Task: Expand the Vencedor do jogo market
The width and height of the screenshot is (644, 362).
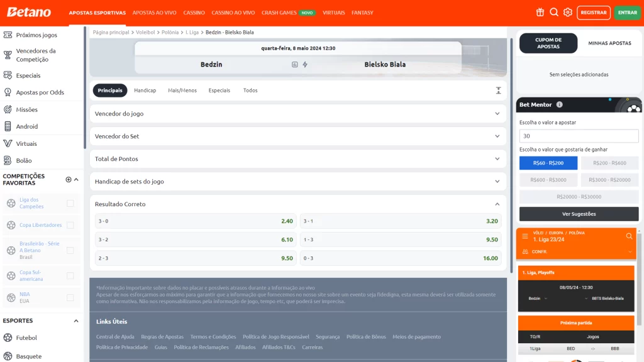Action: point(298,114)
